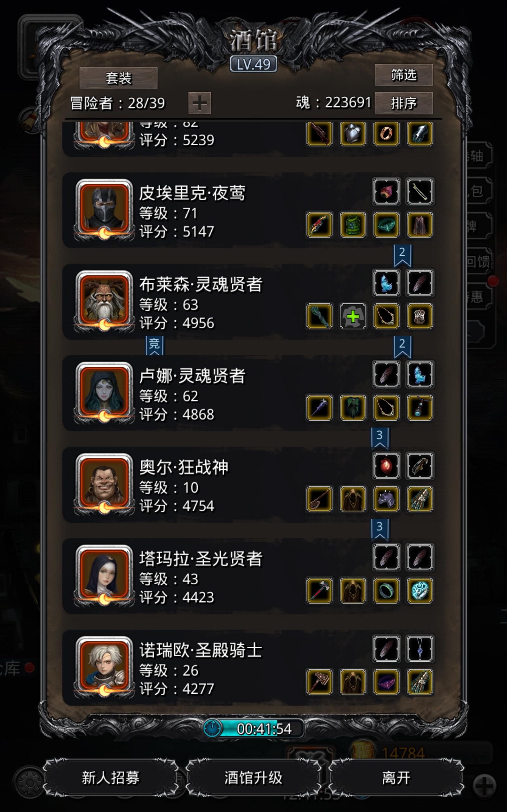Select 酒馆升级 tavern upgrade button
The image size is (507, 812).
click(253, 777)
